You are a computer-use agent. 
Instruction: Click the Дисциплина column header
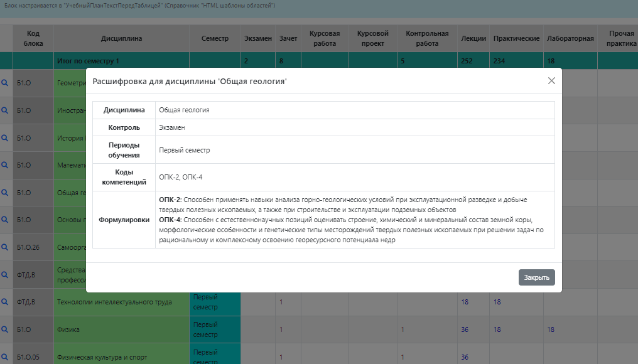121,38
